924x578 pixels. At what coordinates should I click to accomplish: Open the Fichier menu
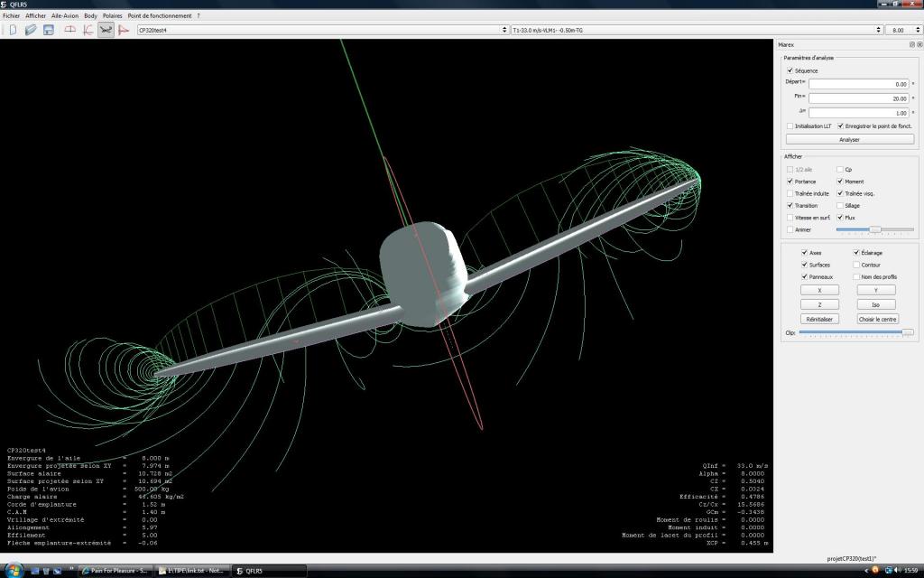tap(11, 16)
